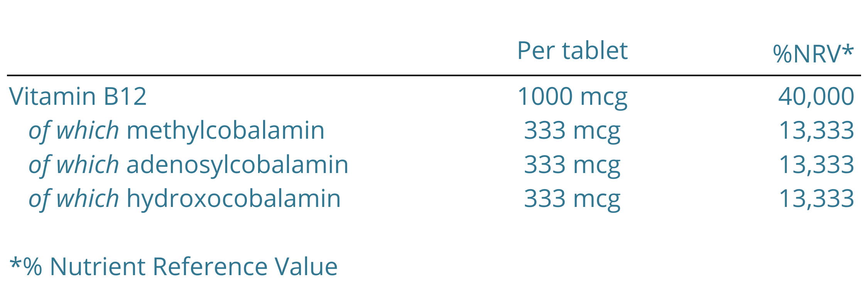This screenshot has height=289, width=868.
Task: Click 'of which' before methylcobalamin
Action: pos(74,131)
